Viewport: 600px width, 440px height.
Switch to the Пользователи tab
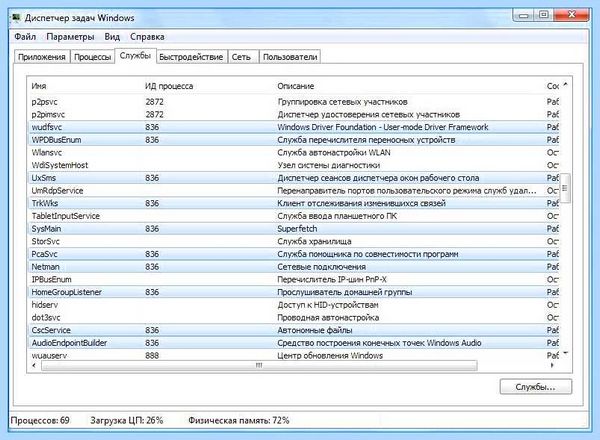[290, 57]
